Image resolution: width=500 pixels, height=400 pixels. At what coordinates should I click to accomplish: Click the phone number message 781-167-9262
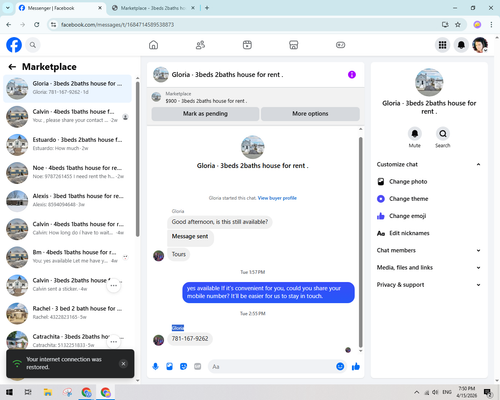190,339
